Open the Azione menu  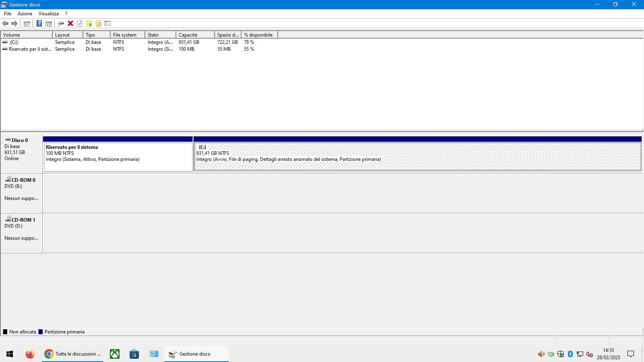click(25, 13)
